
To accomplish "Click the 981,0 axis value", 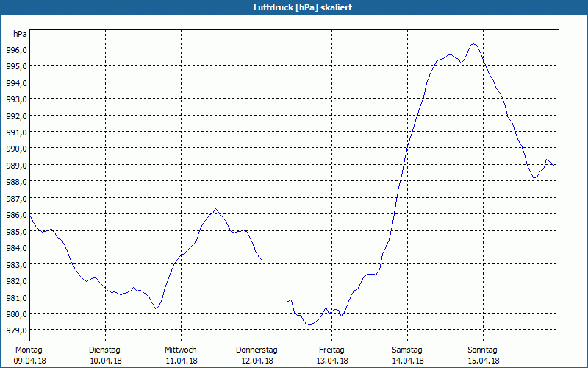I will pos(16,297).
